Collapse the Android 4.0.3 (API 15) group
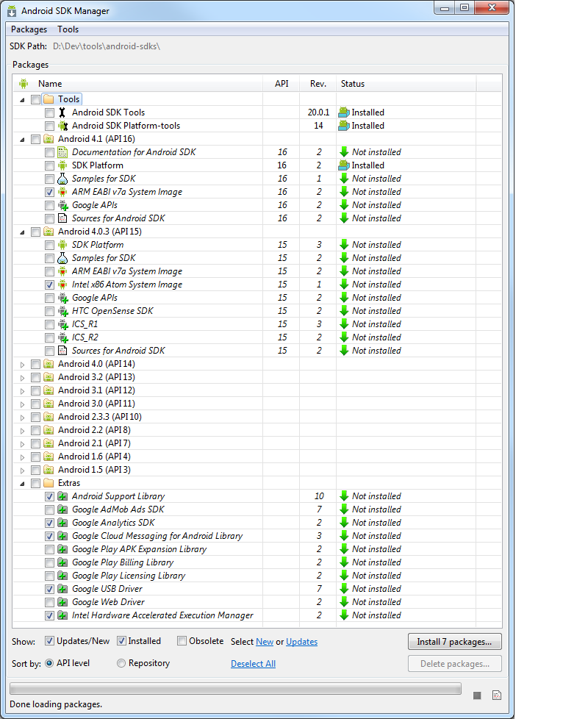The image size is (588, 719). [x=22, y=232]
